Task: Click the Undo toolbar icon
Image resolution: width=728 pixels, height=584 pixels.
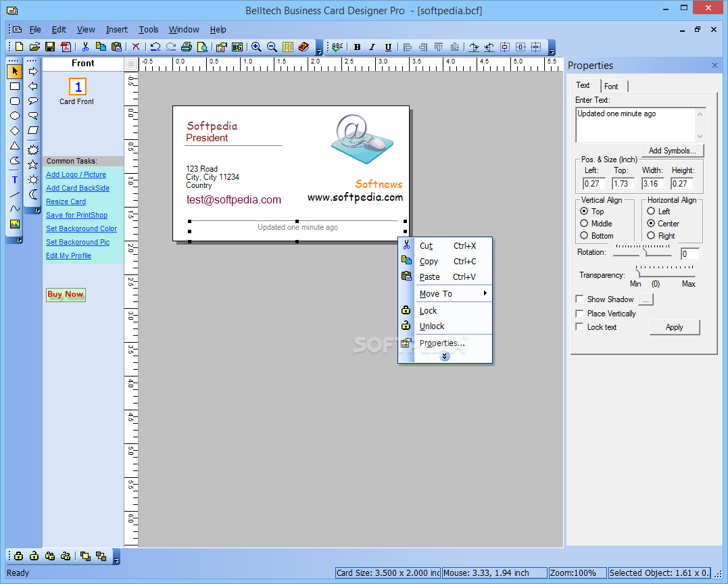Action: coord(155,47)
